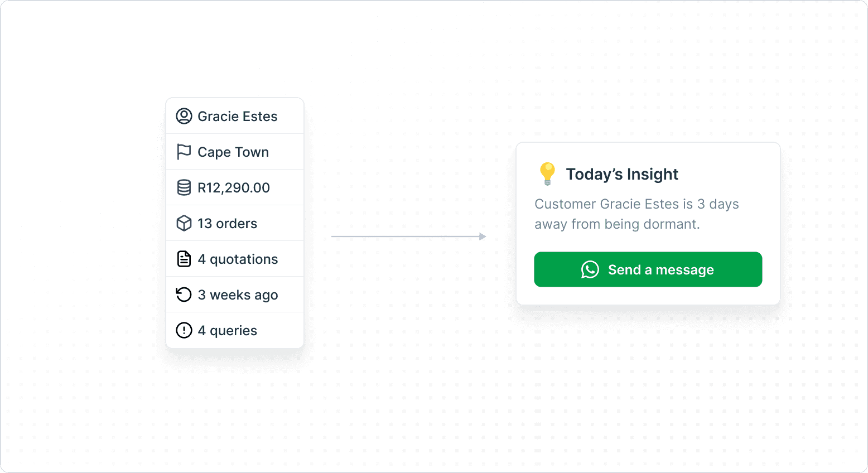Click the box icon next to 13 orders
This screenshot has width=868, height=473.
184,223
